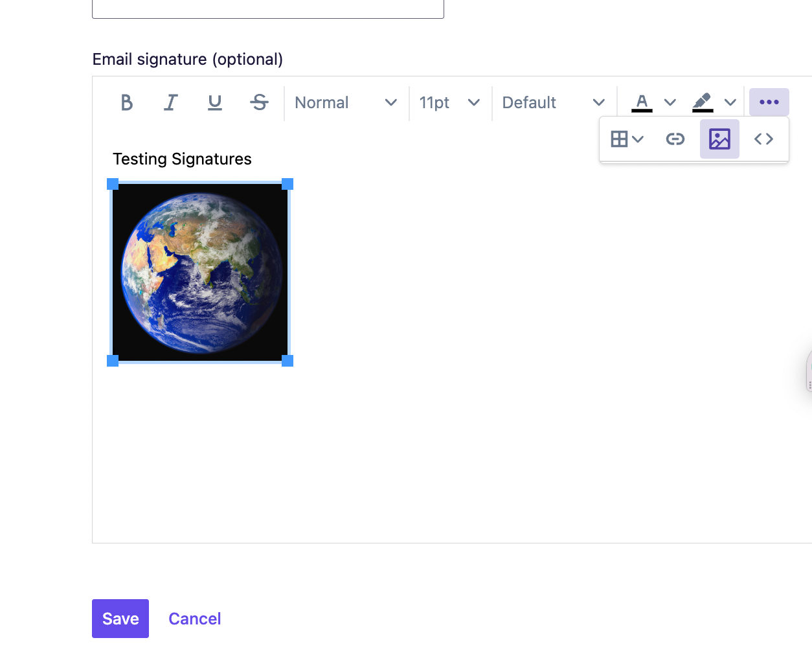The width and height of the screenshot is (812, 662).
Task: Apply strikethrough to signature text
Action: pyautogui.click(x=259, y=102)
